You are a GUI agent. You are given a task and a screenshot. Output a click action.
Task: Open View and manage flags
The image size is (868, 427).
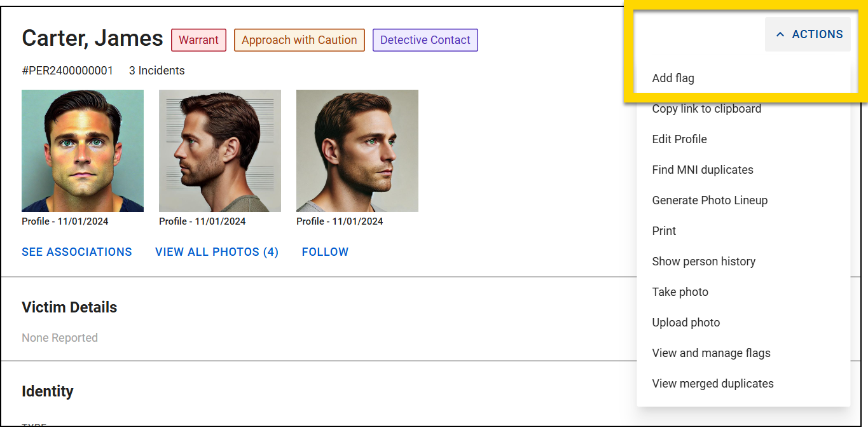(x=711, y=353)
